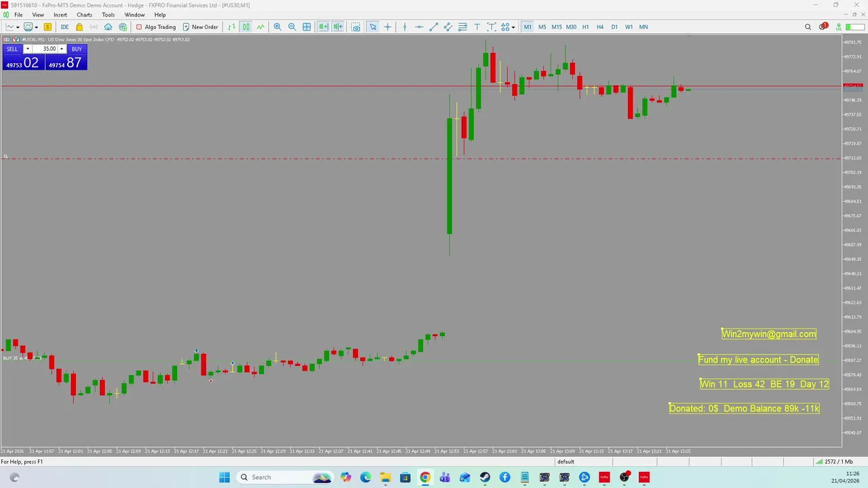Image resolution: width=868 pixels, height=488 pixels.
Task: Select the text label tool
Action: [x=491, y=27]
